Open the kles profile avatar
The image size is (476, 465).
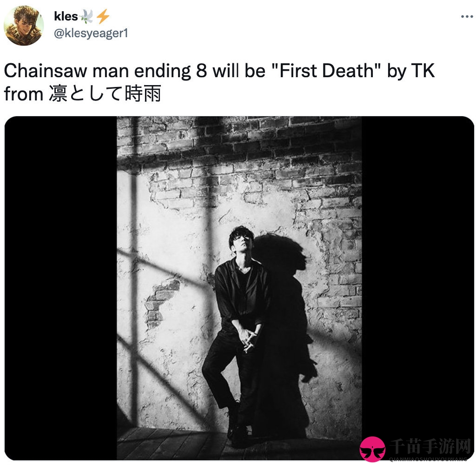pyautogui.click(x=24, y=26)
